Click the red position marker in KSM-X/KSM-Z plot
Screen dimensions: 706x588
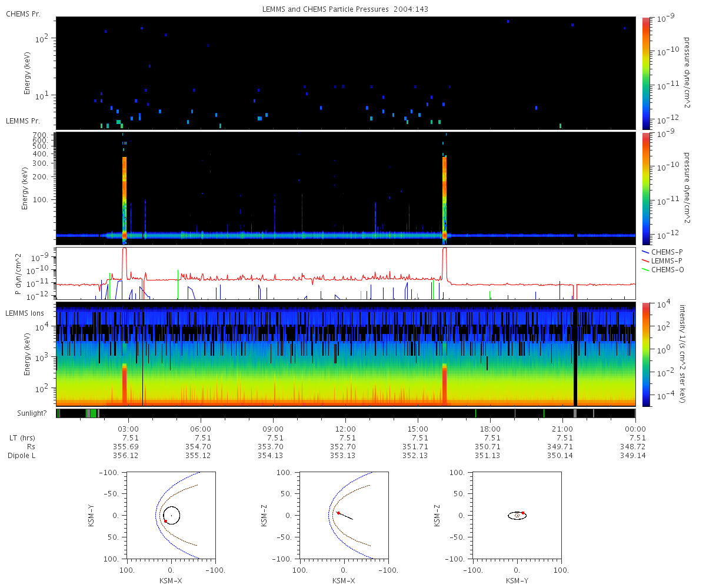338,513
